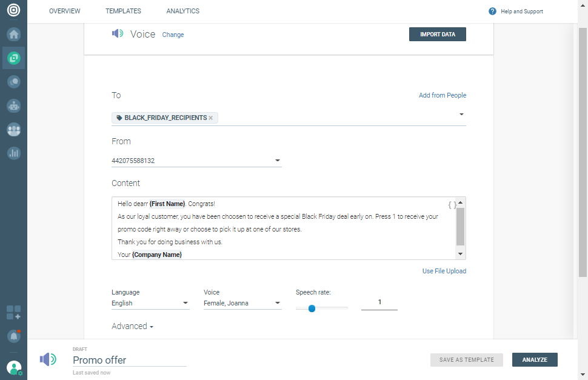Screen dimensions: 588x380
Task: Click the speech rate slider handle
Action: (x=312, y=308)
